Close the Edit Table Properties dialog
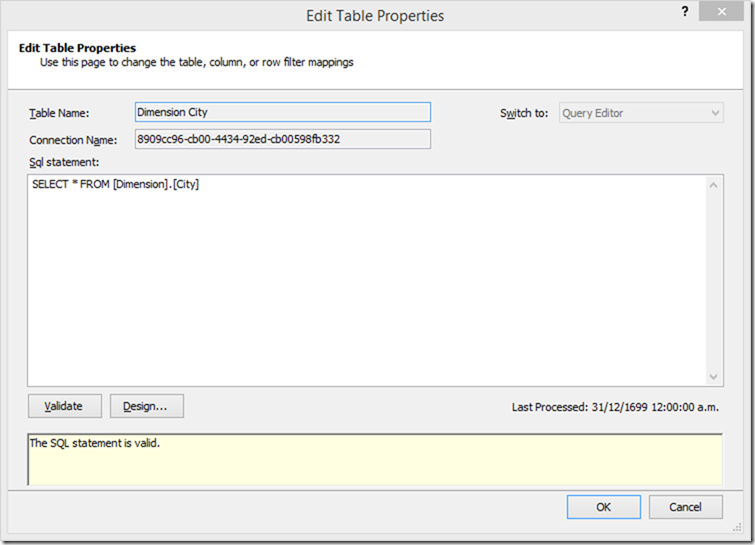 pos(721,12)
